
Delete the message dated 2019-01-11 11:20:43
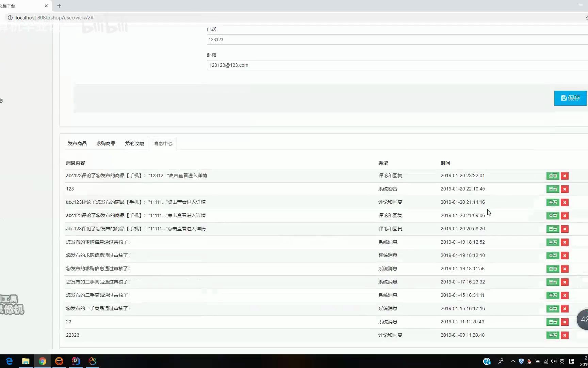(x=565, y=322)
